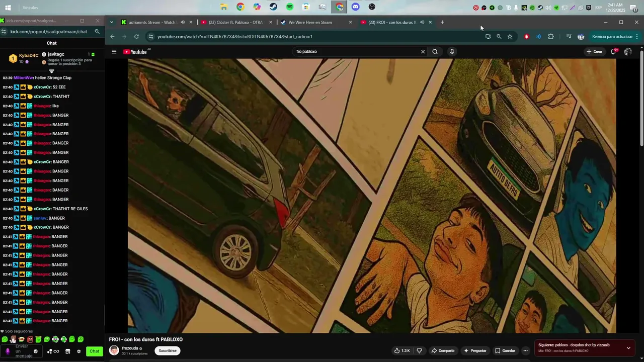The height and width of the screenshot is (362, 644).
Task: Open YouTube notifications bell
Action: pyautogui.click(x=614, y=52)
